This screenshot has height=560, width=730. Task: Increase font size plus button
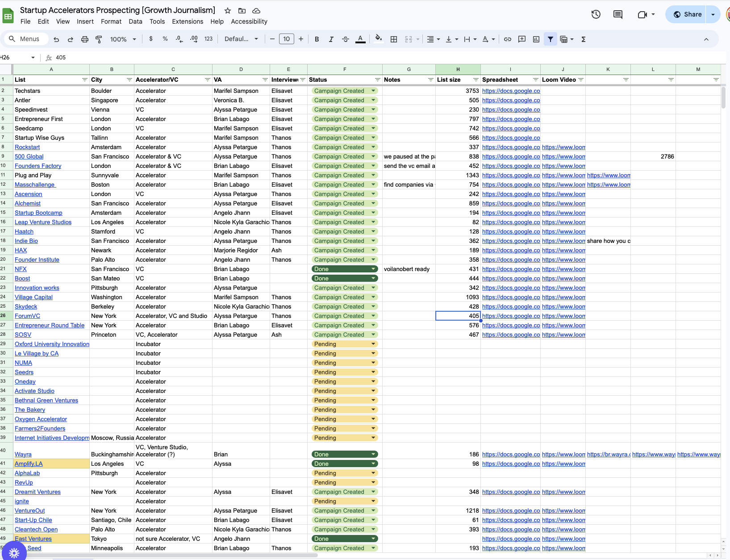click(301, 39)
